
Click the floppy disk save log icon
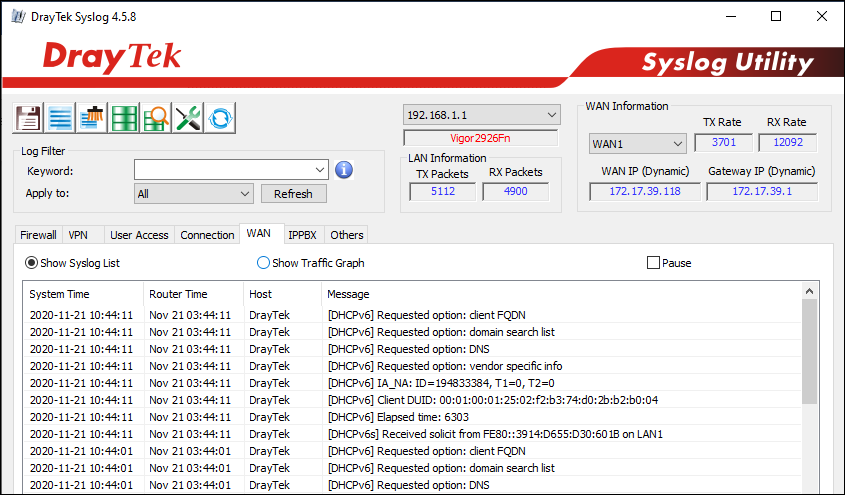[28, 117]
